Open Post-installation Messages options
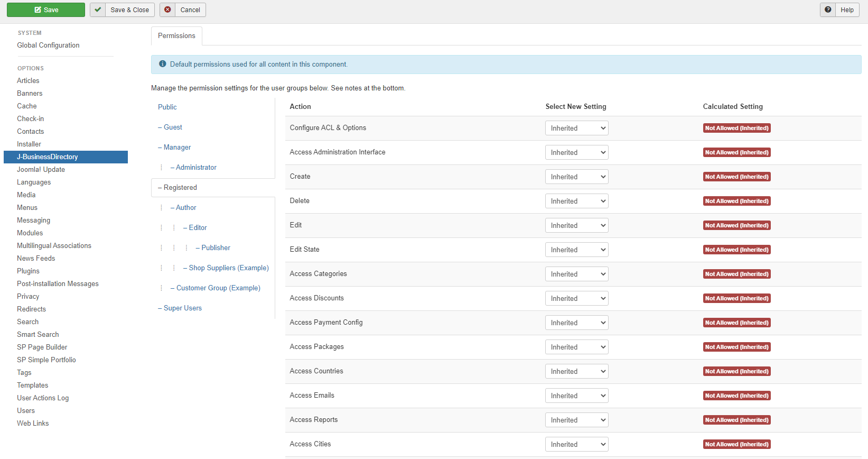Viewport: 868px width, 459px height. [x=58, y=284]
